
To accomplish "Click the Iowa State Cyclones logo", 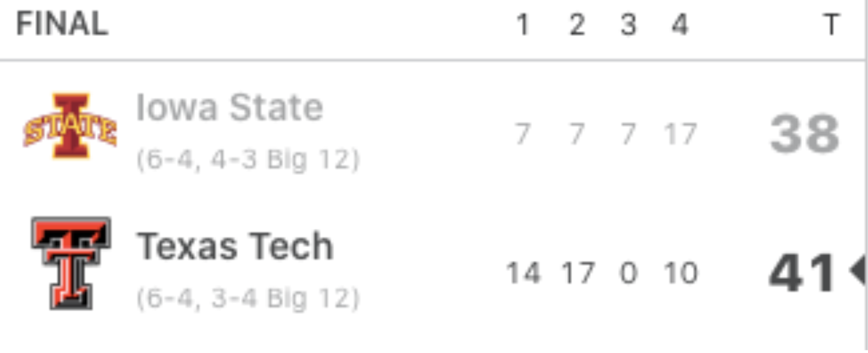I will click(70, 126).
